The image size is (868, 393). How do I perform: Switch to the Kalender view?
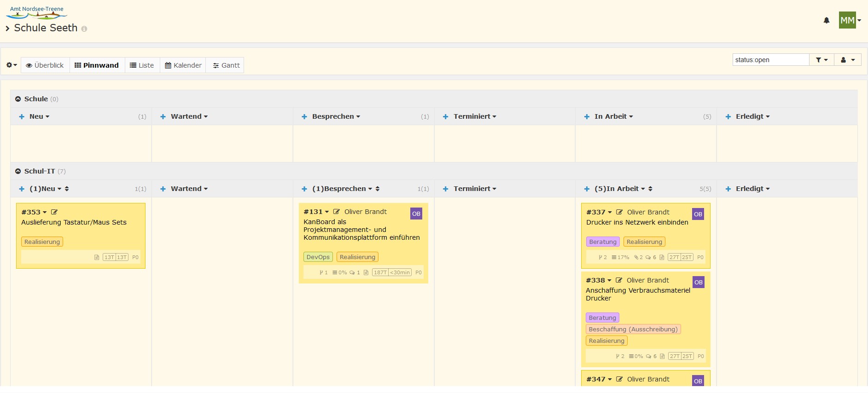pyautogui.click(x=183, y=65)
